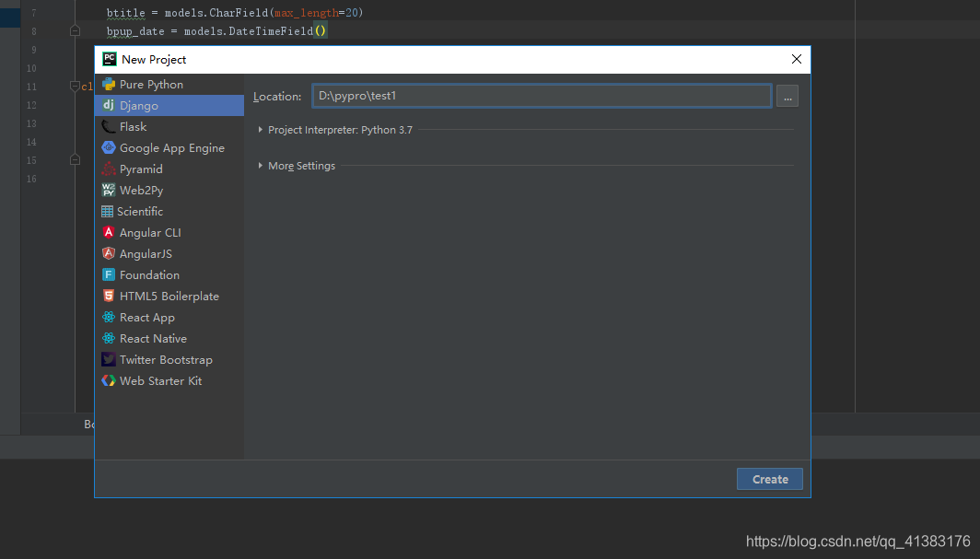Choose the Twitter Bootstrap bird icon

109,360
